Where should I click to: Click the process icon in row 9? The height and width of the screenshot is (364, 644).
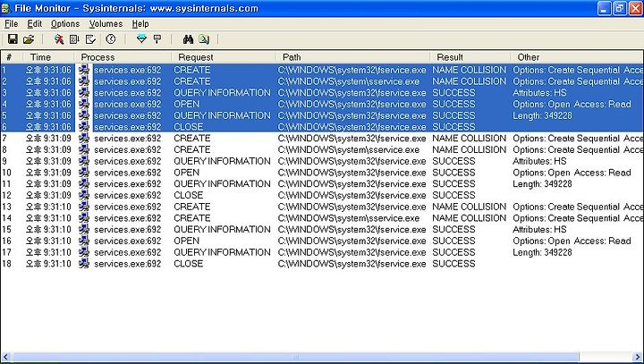pos(84,161)
